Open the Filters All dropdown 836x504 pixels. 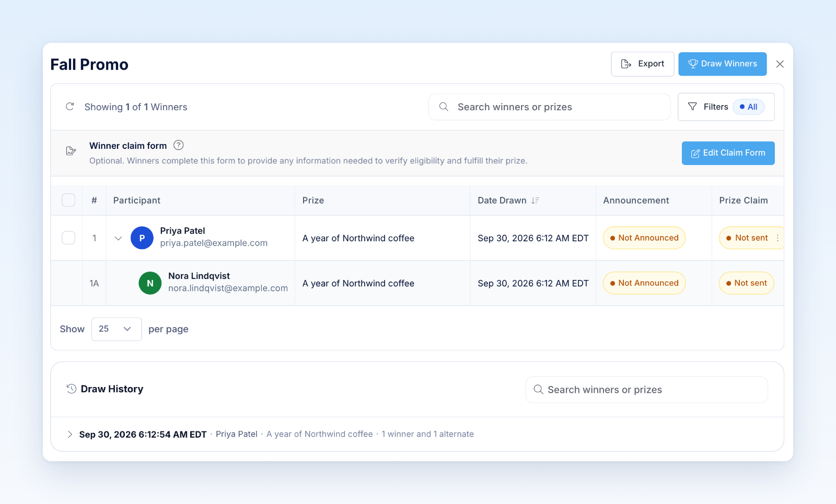tap(726, 107)
